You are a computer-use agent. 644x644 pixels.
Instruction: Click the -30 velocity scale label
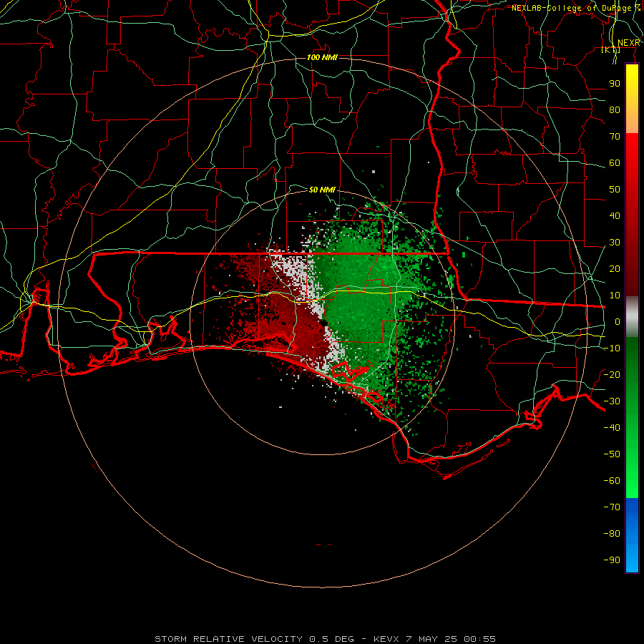tap(612, 401)
